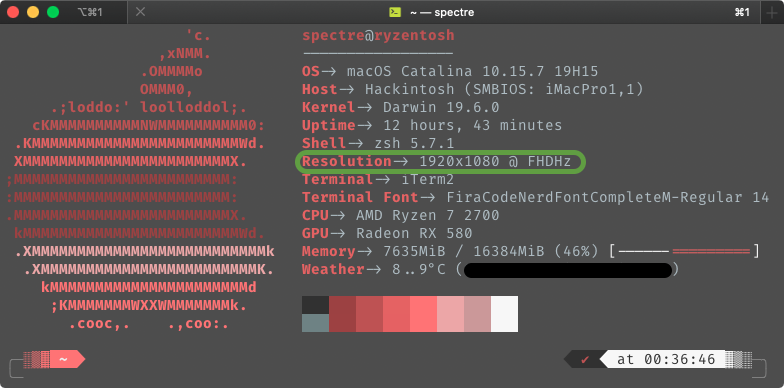Screen dimensions: 784x388
Task: Click the medium red color block after dark red
Action: click(x=370, y=314)
